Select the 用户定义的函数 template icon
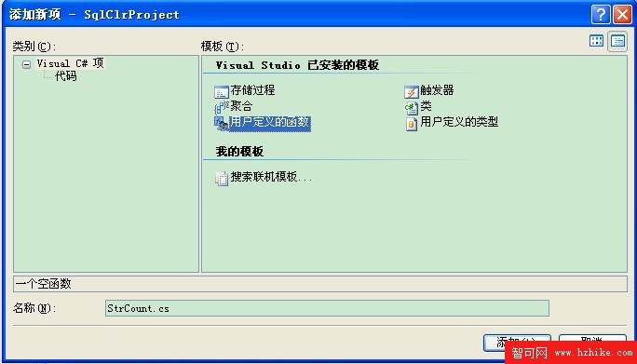This screenshot has height=364, width=637. pos(222,124)
